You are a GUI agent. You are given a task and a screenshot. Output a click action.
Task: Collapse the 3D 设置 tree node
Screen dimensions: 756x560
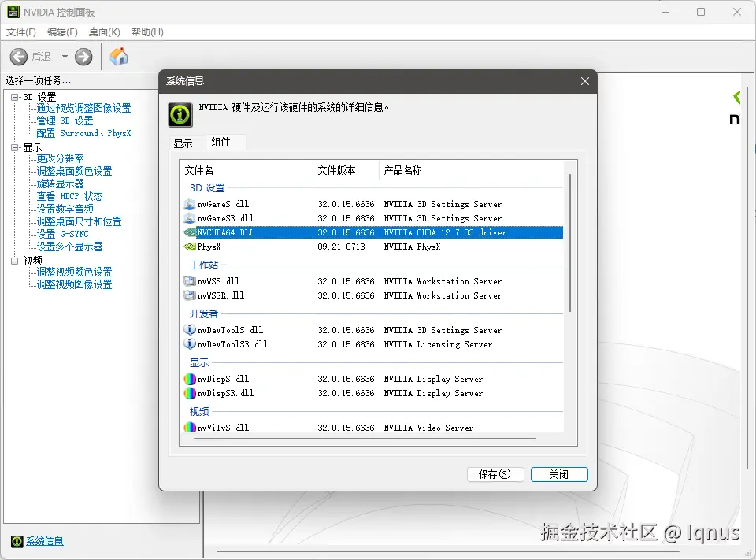point(14,97)
